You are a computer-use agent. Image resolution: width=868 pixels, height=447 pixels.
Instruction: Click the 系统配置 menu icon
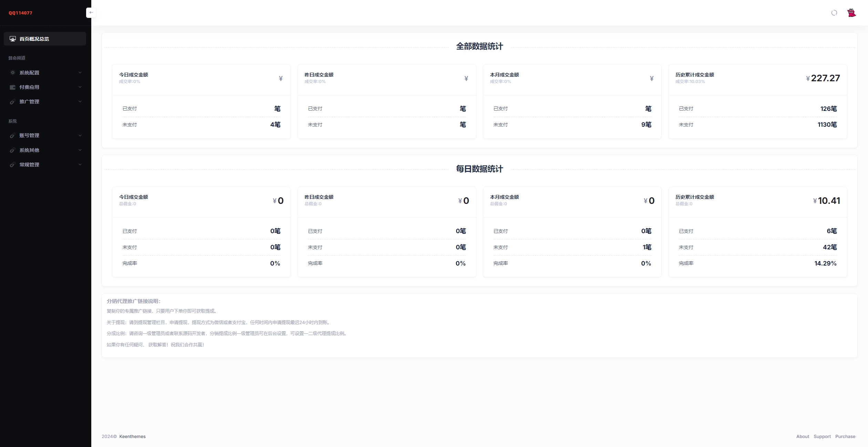12,72
